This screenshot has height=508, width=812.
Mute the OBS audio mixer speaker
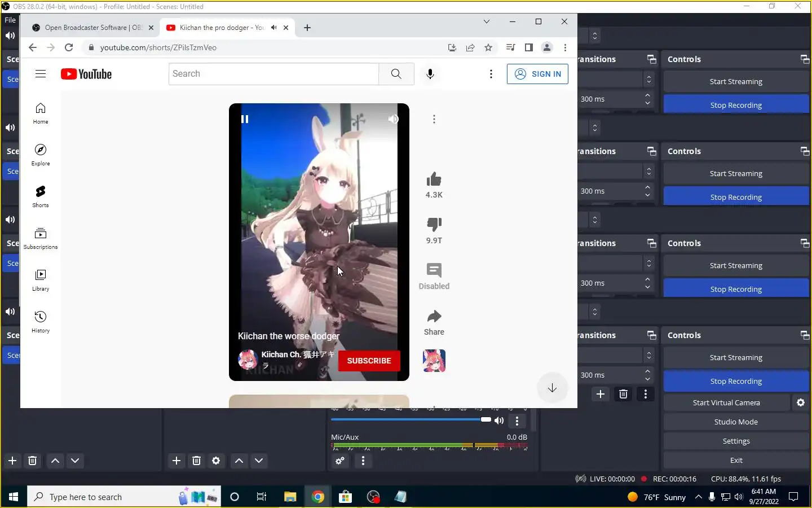coord(499,420)
